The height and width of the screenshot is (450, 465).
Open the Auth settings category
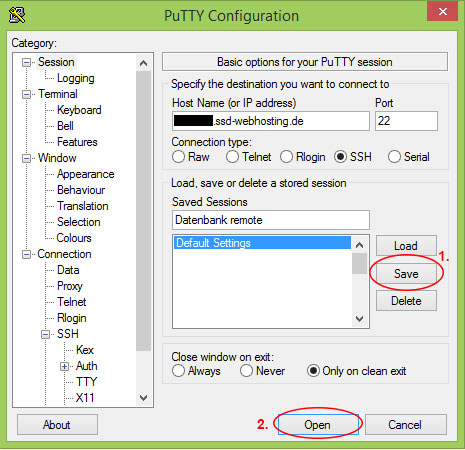pyautogui.click(x=87, y=366)
